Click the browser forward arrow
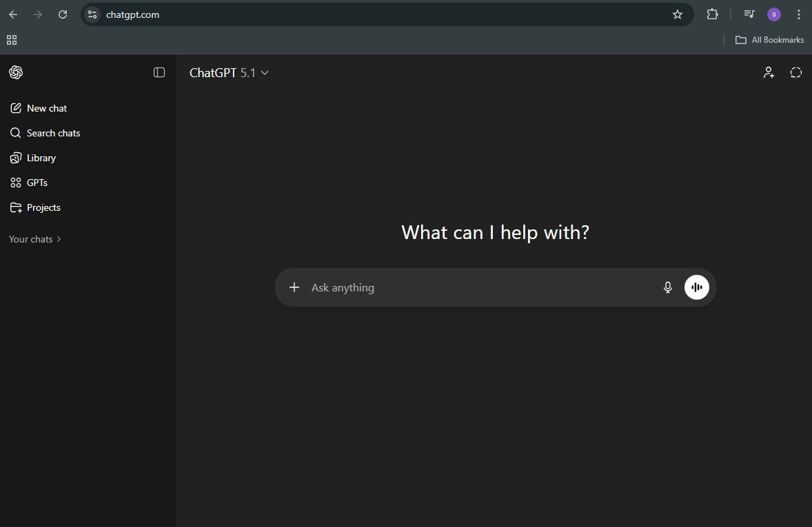This screenshot has height=527, width=812. [38, 14]
